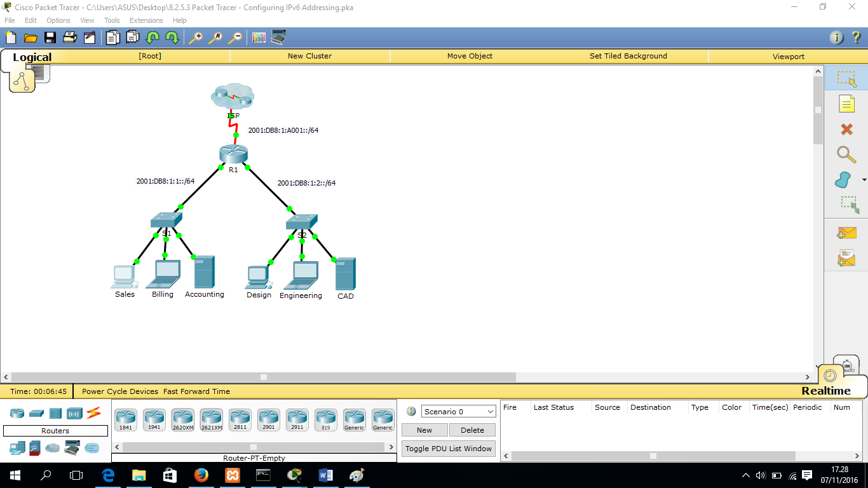
Task: Select the Resize Shape tool
Action: coord(850,205)
